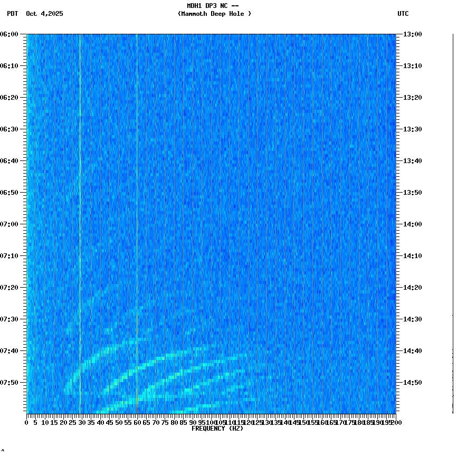Click the center of the spectrogram plot
Viewport: 476px width, 456px height.
[x=211, y=224]
